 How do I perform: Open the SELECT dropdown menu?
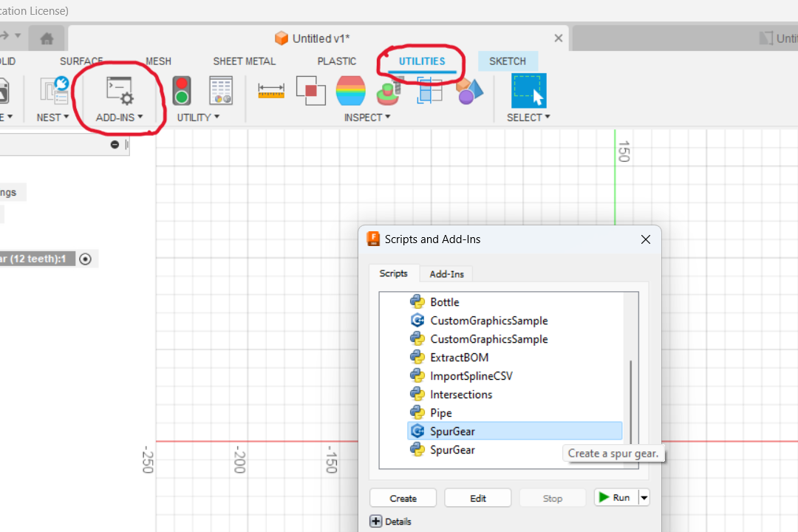pos(528,117)
